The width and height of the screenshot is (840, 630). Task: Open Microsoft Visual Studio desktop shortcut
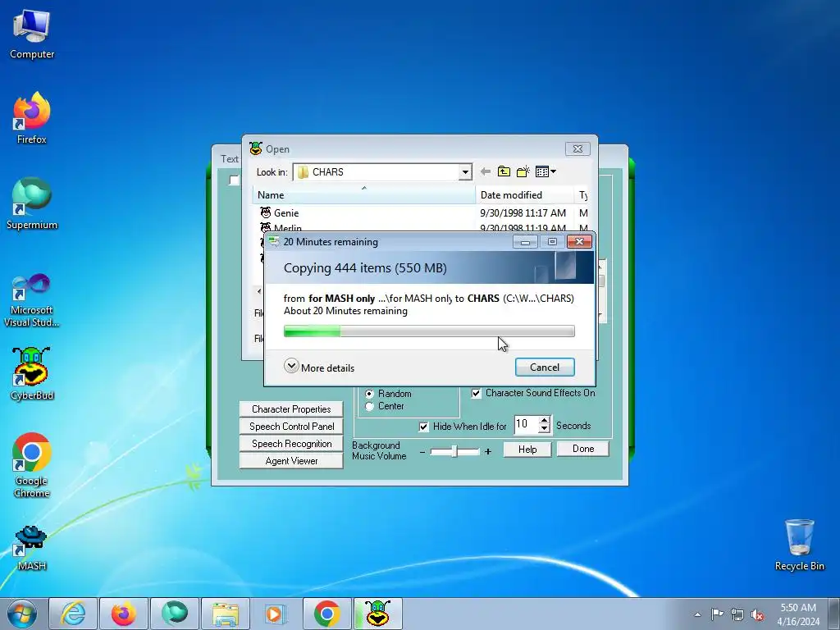pos(32,301)
